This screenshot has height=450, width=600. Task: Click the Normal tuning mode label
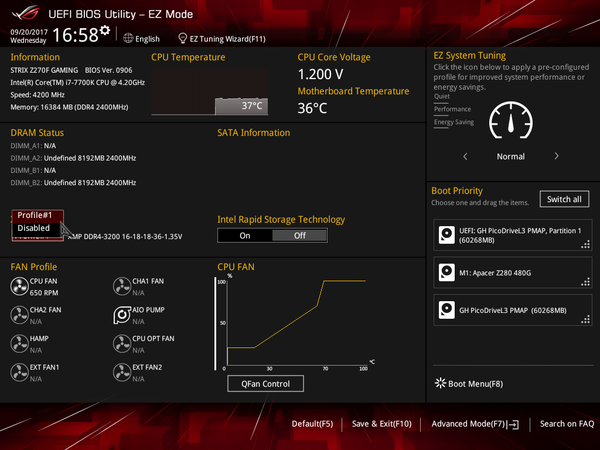click(510, 157)
